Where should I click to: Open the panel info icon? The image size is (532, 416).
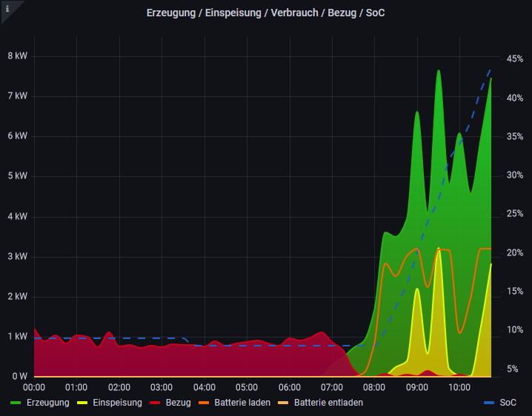pos(7,8)
